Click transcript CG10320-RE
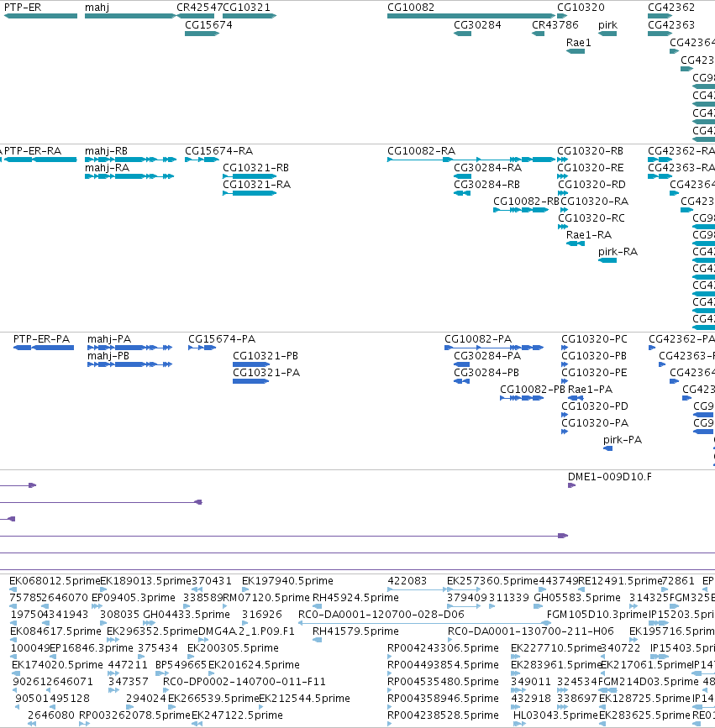Viewport: 715px width, 728px height. 590,168
